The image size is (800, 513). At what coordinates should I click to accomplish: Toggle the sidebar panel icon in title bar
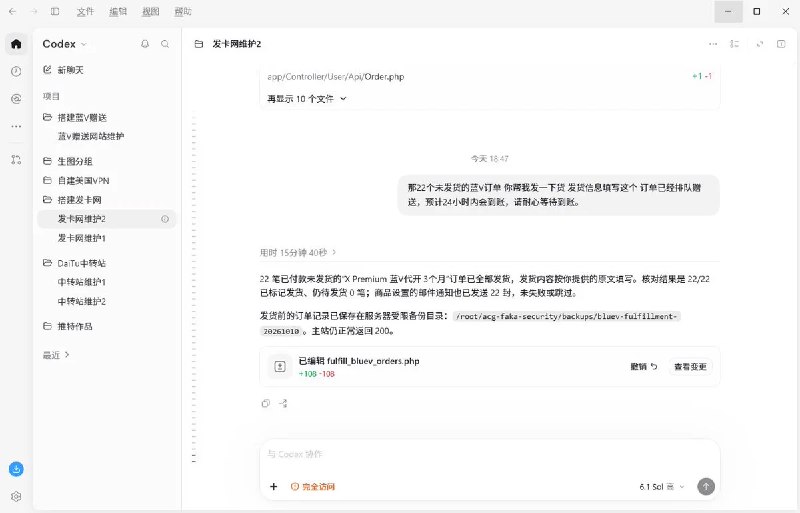click(x=55, y=11)
